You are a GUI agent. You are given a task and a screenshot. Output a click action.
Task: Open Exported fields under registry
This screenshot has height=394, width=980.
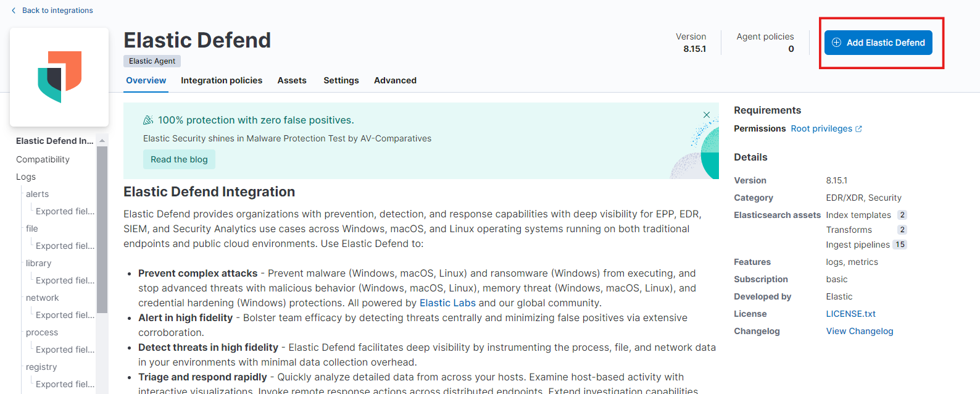(65, 384)
